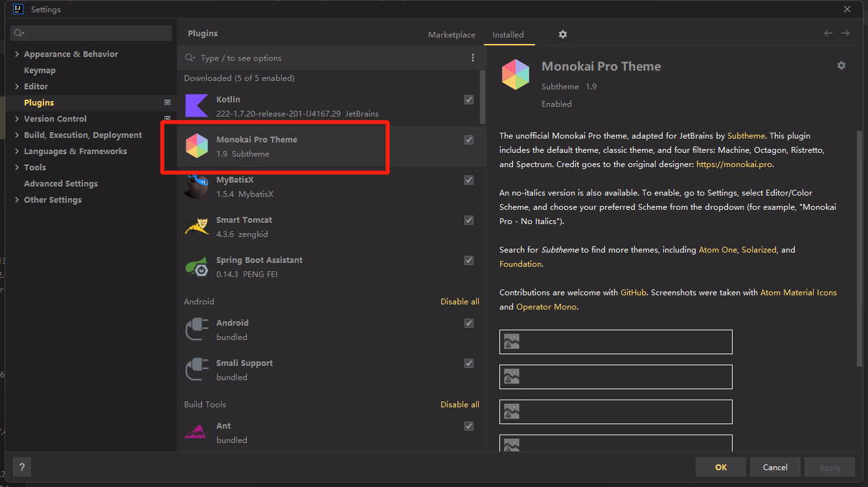Click the plugin list vertical scrollbar
This screenshot has width=868, height=487.
(483, 97)
